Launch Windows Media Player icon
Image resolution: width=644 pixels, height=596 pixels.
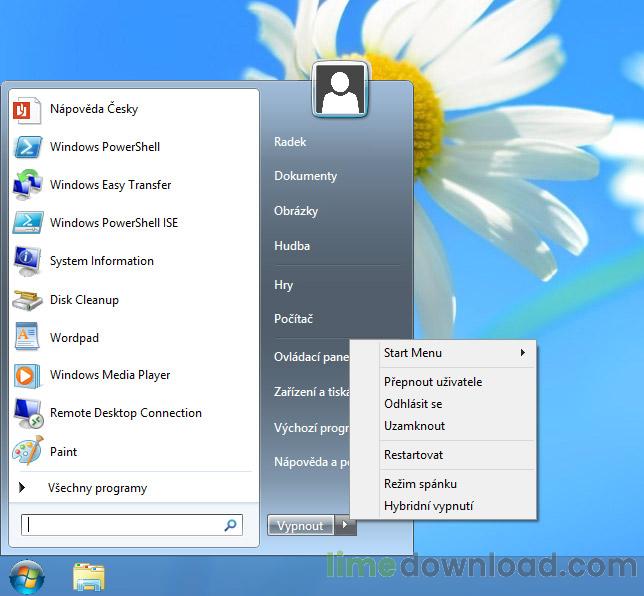click(x=27, y=376)
